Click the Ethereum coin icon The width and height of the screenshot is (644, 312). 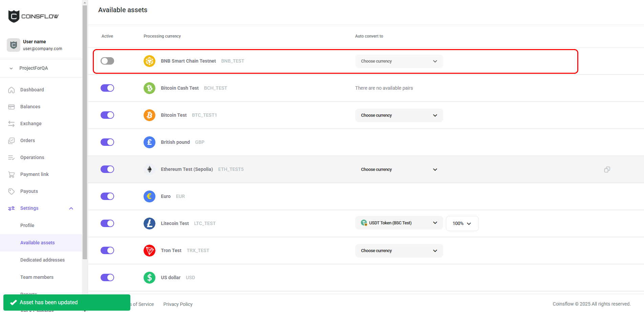point(149,169)
